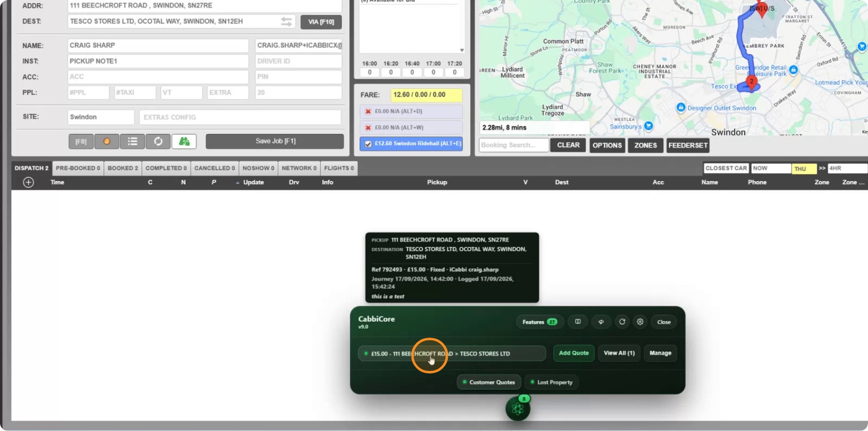This screenshot has width=868, height=431.
Task: Focus the PIN field
Action: pyautogui.click(x=299, y=77)
